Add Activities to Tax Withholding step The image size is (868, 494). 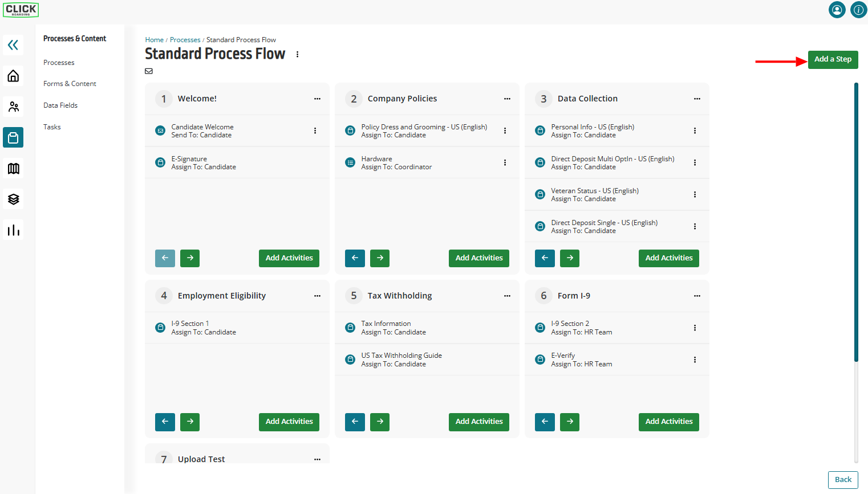point(479,422)
